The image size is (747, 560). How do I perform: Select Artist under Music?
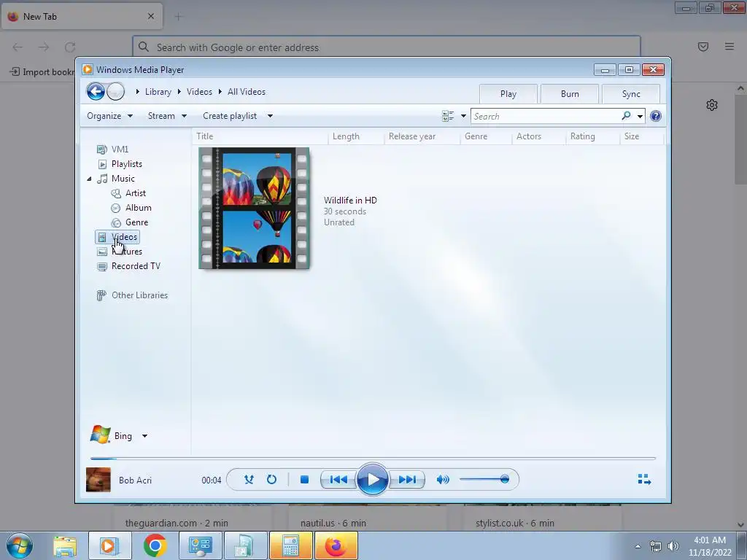click(x=135, y=192)
